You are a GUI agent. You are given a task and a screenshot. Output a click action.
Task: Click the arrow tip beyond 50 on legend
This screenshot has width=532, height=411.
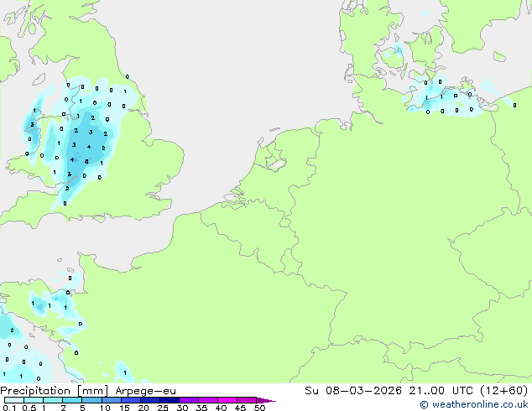[267, 400]
